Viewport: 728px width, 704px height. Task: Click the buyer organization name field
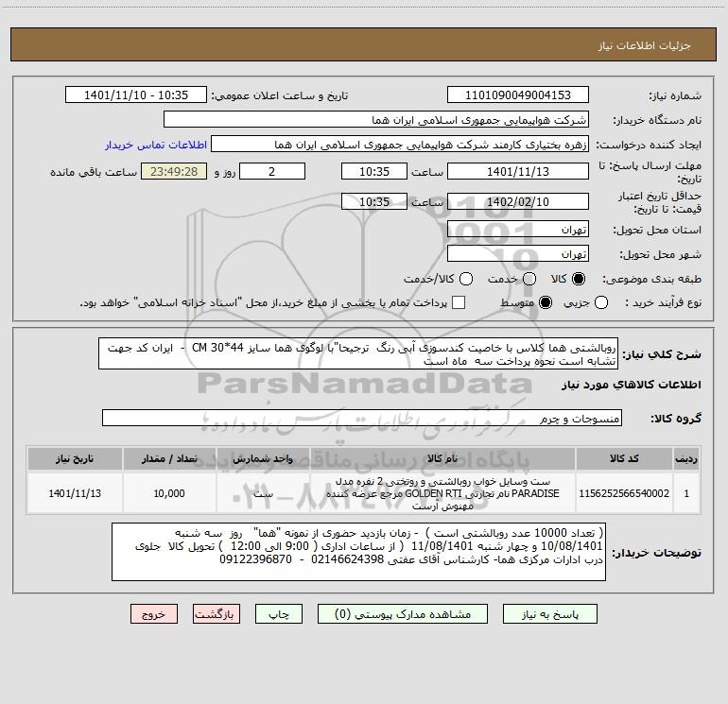coord(376,119)
